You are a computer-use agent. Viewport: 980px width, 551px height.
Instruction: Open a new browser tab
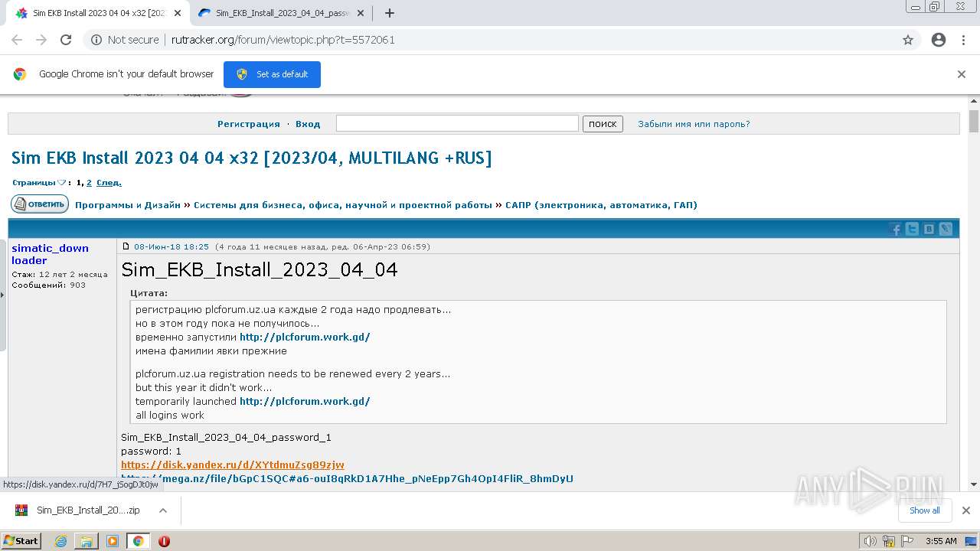point(390,13)
